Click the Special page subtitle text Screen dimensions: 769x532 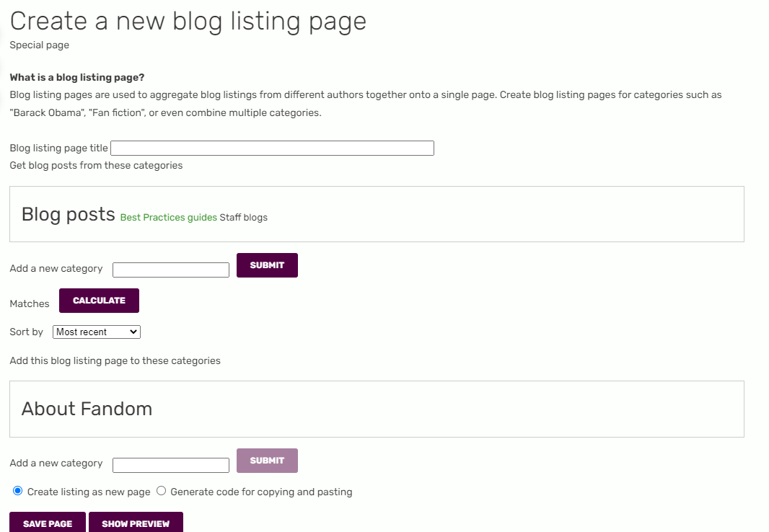(40, 45)
